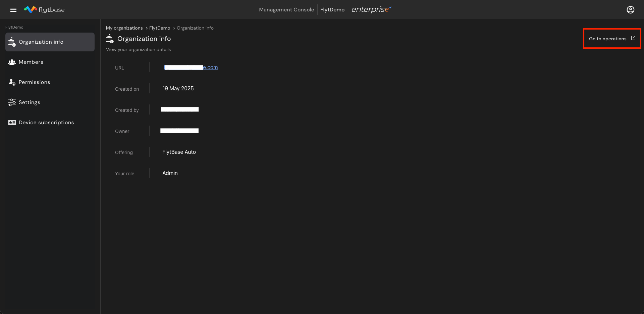Click the Organization info page heading
Screen dimensions: 644x314
tap(144, 39)
